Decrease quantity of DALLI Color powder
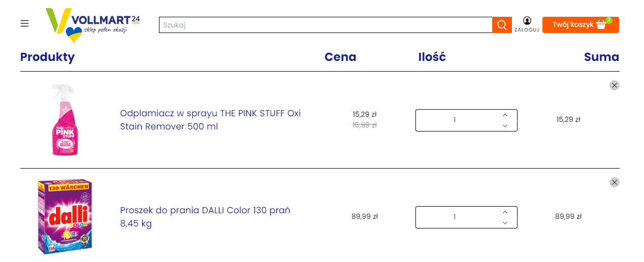This screenshot has height=262, width=644. click(505, 223)
